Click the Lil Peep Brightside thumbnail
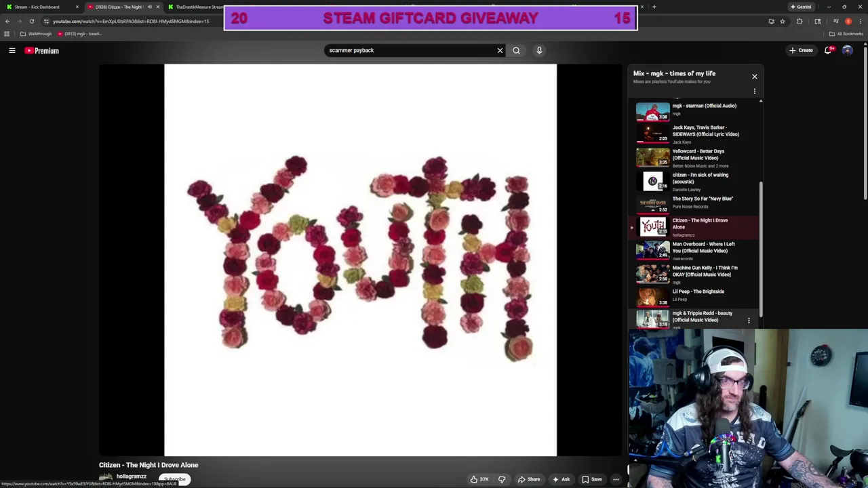This screenshot has width=868, height=488. [652, 296]
